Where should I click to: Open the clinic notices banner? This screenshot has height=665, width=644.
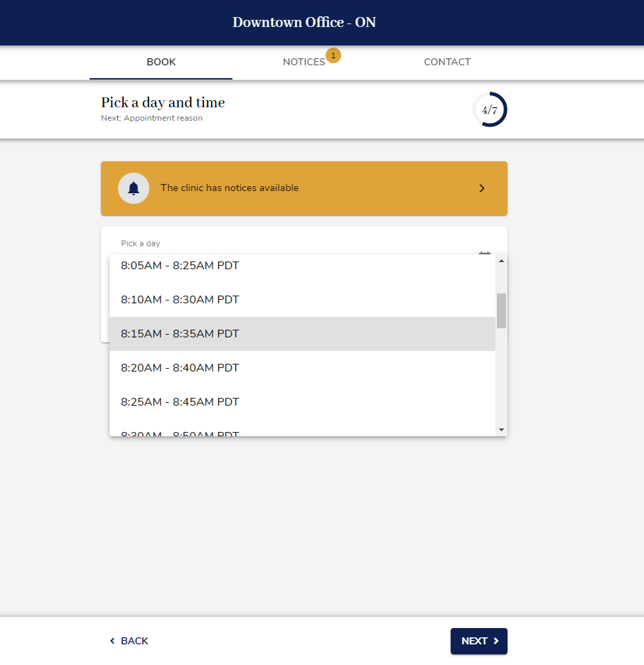pos(304,188)
